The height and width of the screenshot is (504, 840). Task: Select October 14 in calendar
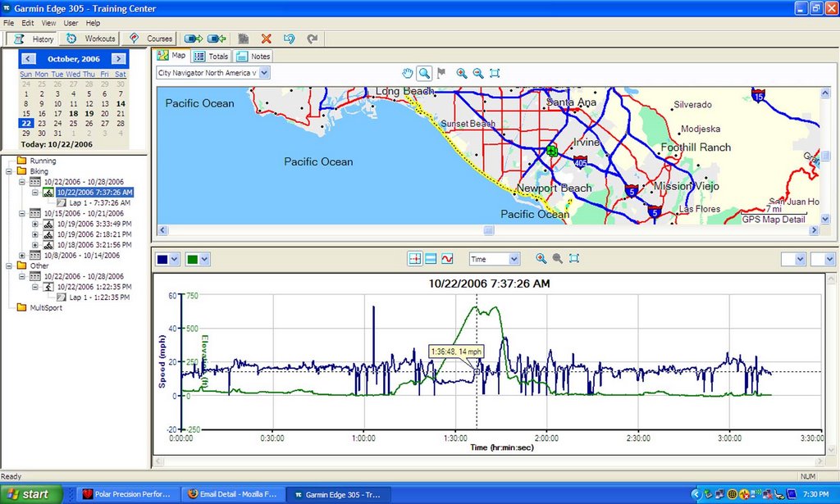(121, 104)
